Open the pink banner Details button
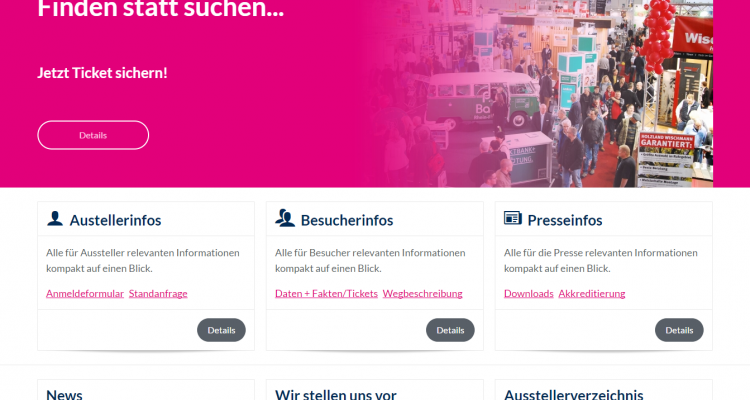750x400 pixels. click(x=93, y=135)
